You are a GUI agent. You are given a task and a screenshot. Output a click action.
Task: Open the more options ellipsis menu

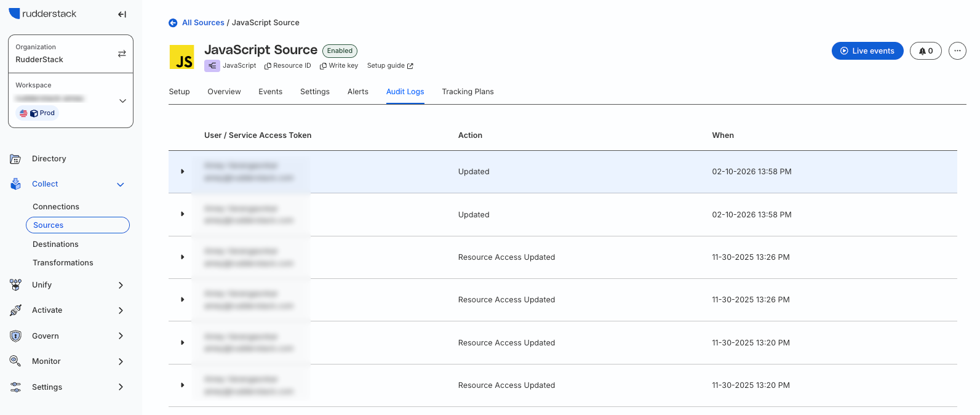coord(957,51)
